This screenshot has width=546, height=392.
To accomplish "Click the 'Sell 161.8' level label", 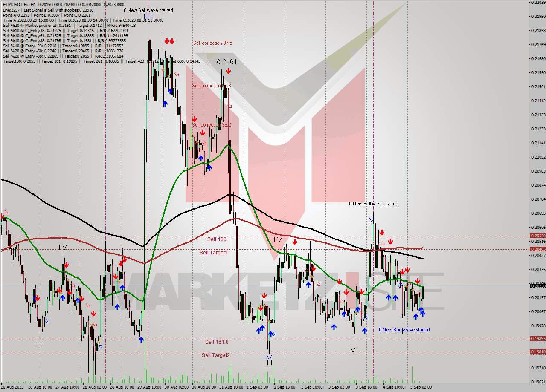I will coord(217,342).
